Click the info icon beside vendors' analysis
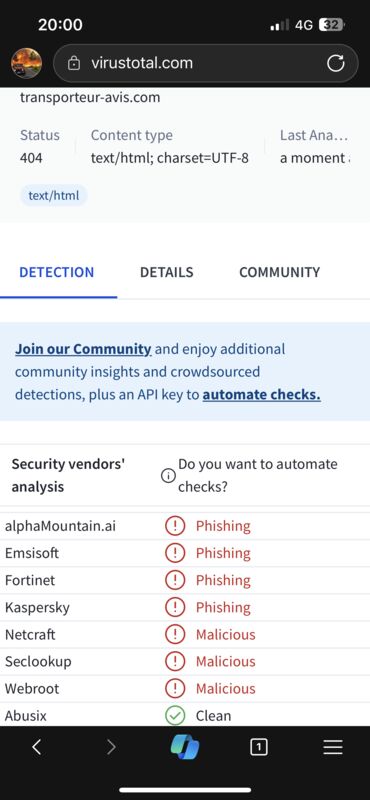370x800 pixels. click(168, 476)
